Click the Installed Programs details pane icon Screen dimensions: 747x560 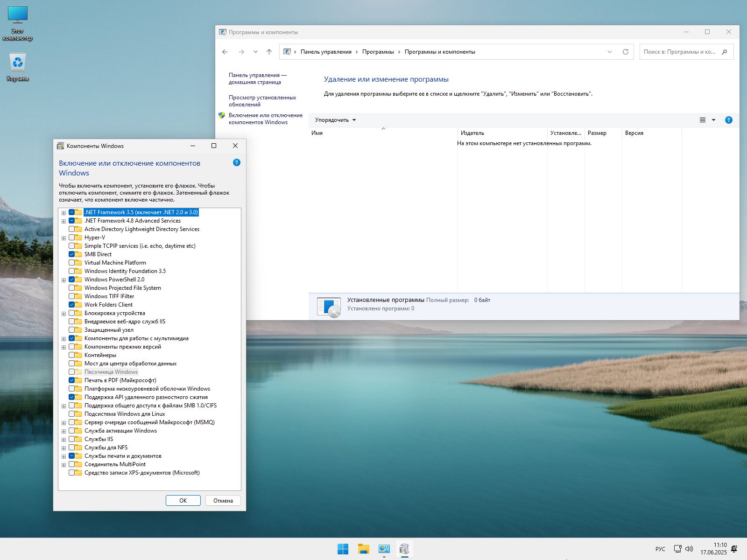329,307
